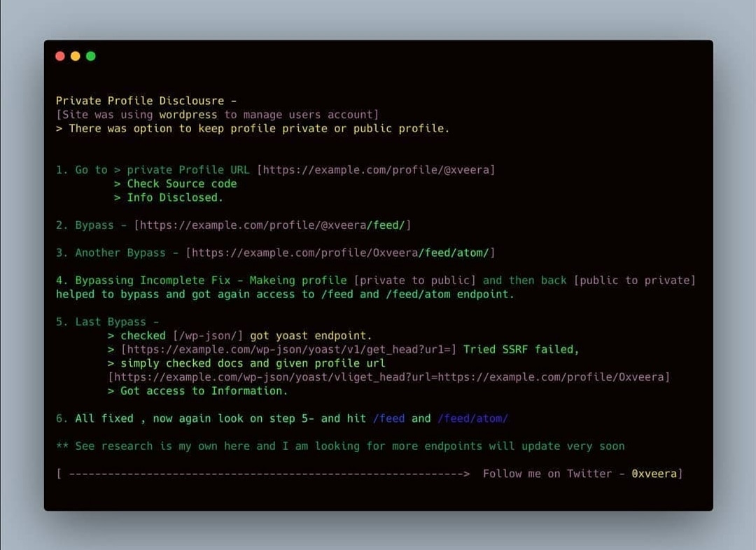Click the step 3 Another Bypass URL ending /feed/atom/

340,253
